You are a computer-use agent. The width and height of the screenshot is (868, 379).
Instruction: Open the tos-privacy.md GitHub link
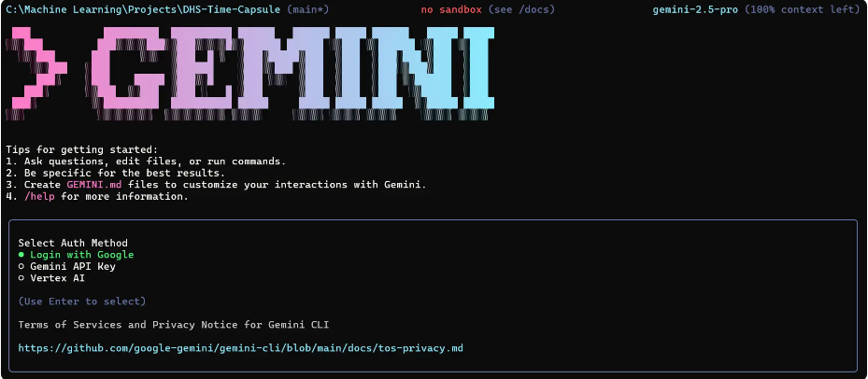click(x=240, y=348)
